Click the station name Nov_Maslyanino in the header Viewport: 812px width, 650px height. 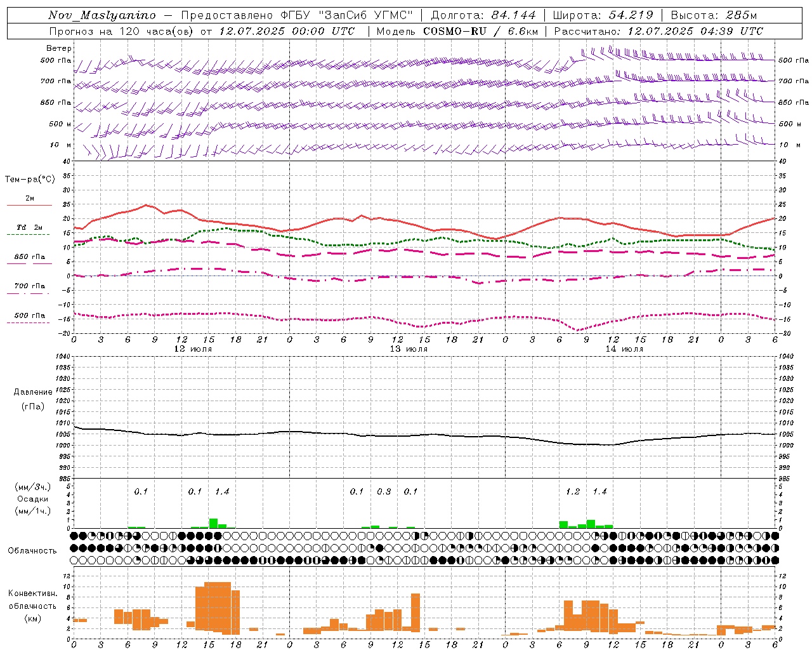click(x=102, y=15)
